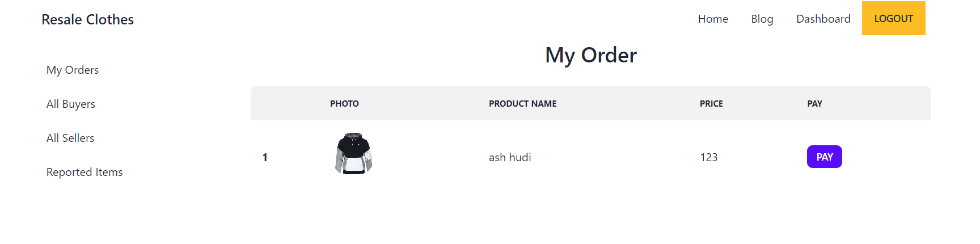Open Reported Items in the sidebar
The image size is (980, 244).
85,172
